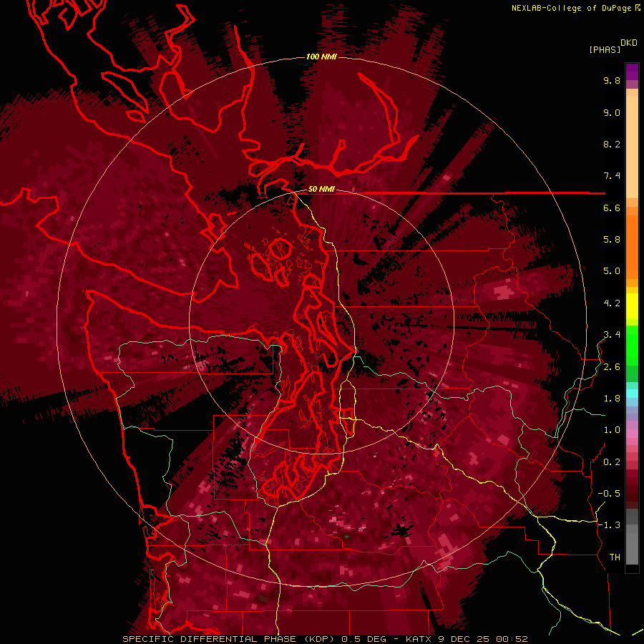Image resolution: width=644 pixels, height=644 pixels.
Task: Pick the cyan segment of color bar
Action: click(x=632, y=394)
